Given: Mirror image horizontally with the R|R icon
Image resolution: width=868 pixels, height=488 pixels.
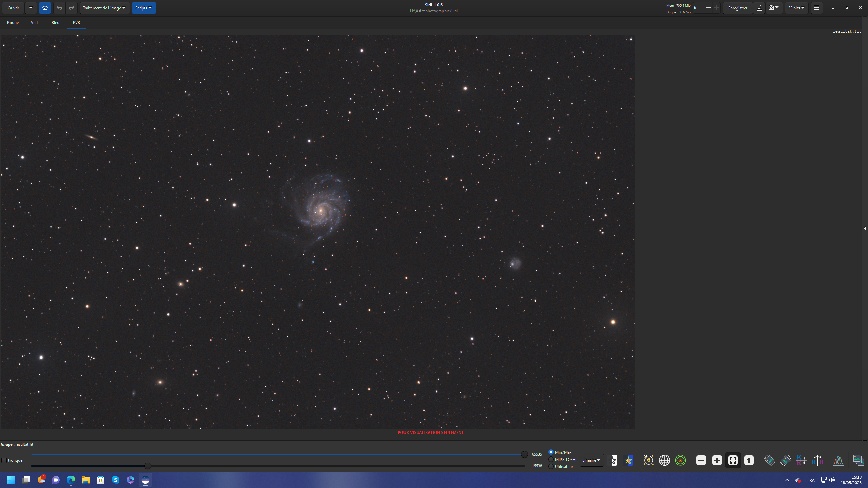Looking at the screenshot, I should click(x=817, y=460).
